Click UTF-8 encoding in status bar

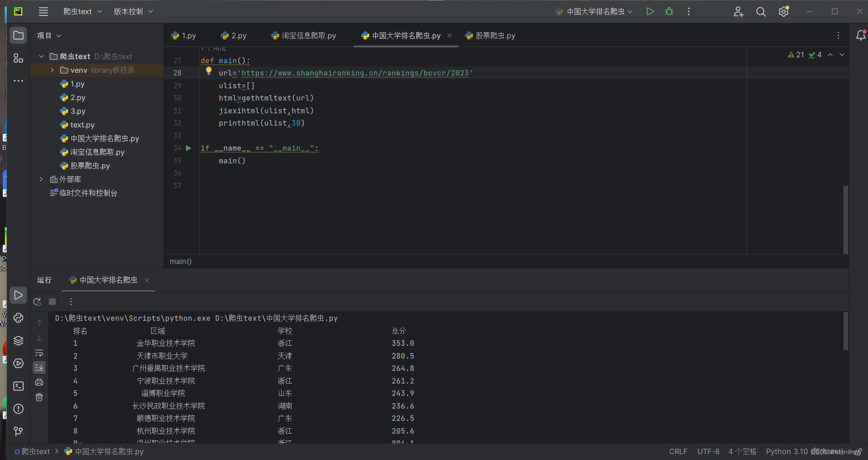coord(708,451)
